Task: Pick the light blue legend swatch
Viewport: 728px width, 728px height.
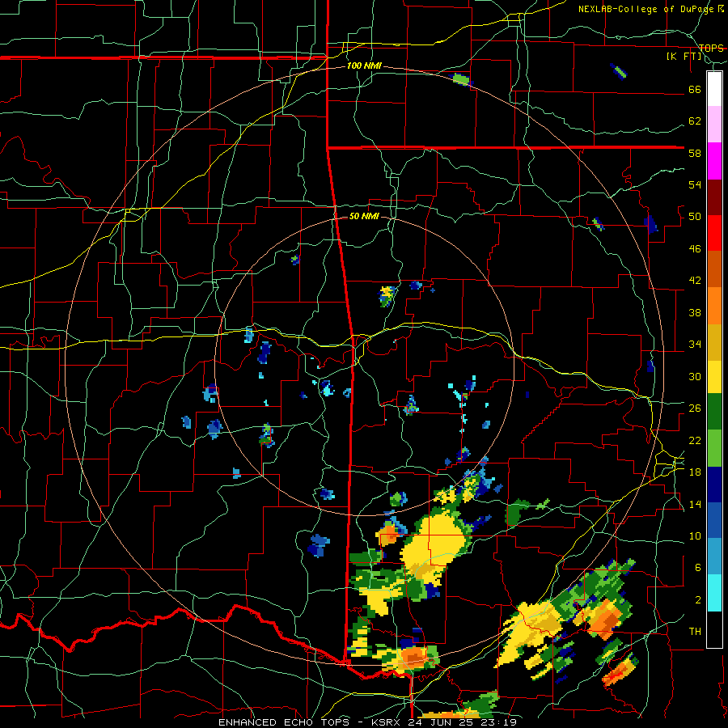Action: (714, 557)
